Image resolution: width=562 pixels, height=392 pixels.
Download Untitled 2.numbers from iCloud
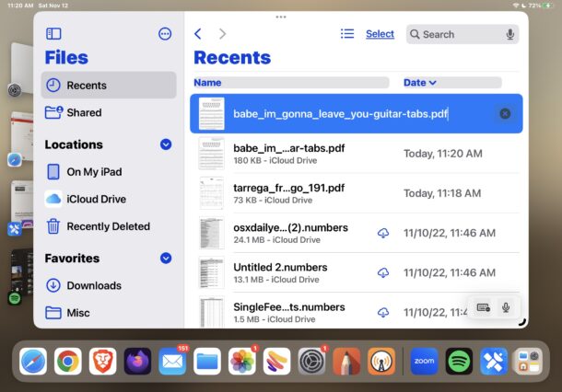(x=383, y=272)
